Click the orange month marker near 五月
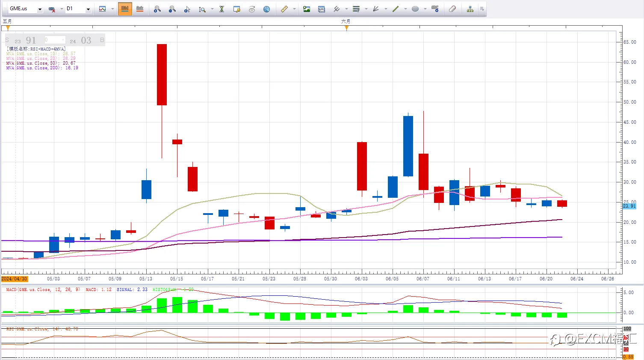Viewport: 644px width, 360px height. [x=8, y=28]
